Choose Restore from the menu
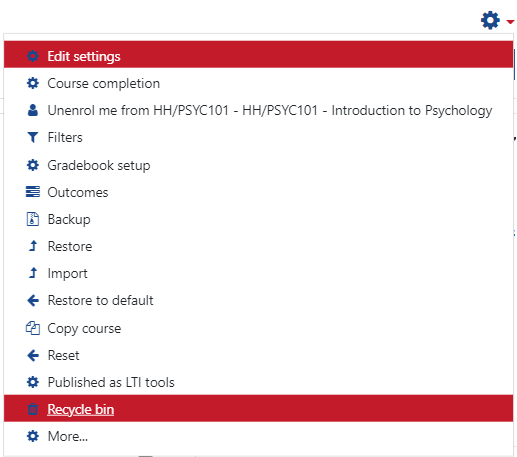Image resolution: width=517 pixels, height=457 pixels. click(x=258, y=246)
